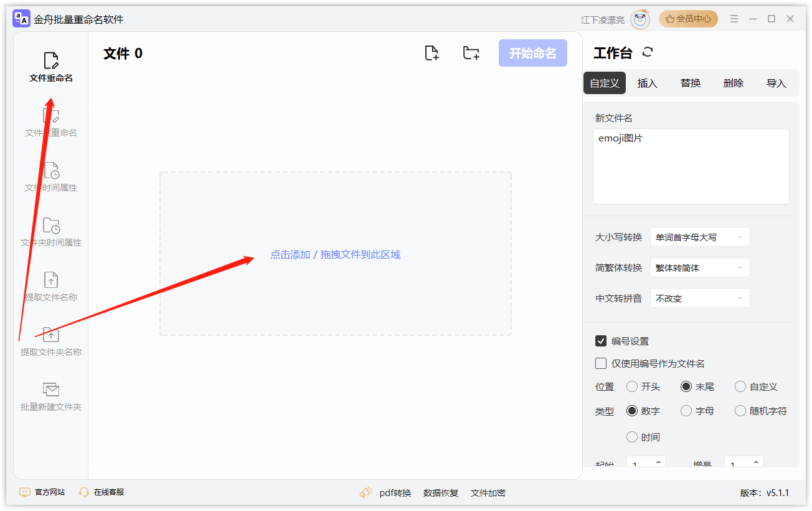Click the 工作台 refresh icon

pyautogui.click(x=648, y=52)
